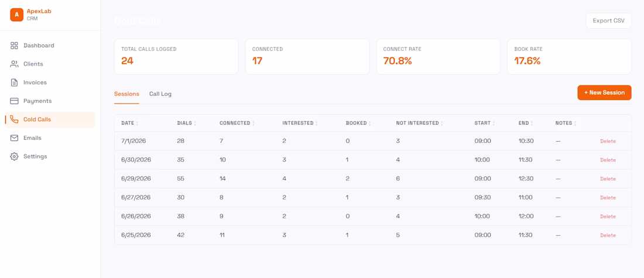
Task: Click the Connected stat card
Action: (307, 57)
